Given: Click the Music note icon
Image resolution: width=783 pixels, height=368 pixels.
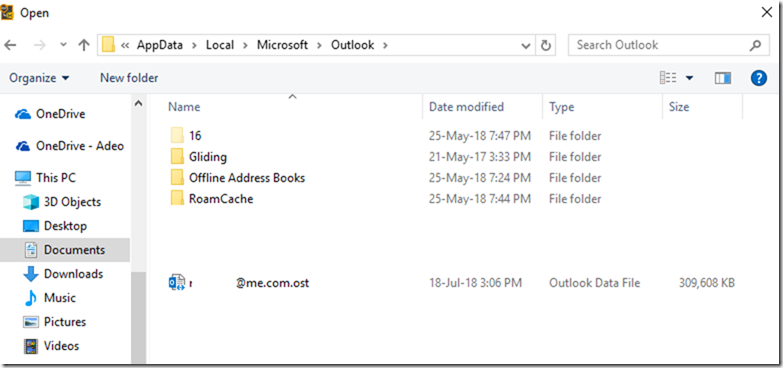Looking at the screenshot, I should click(31, 298).
